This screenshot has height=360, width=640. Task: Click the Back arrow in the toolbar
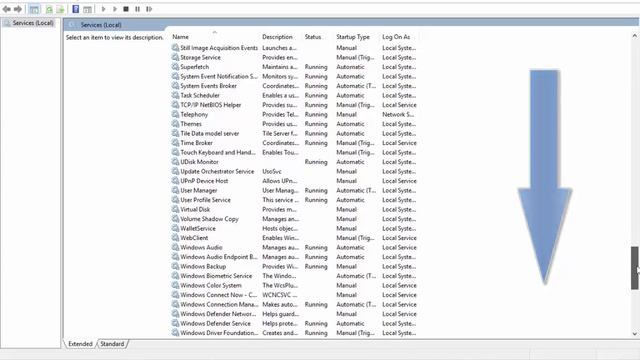pyautogui.click(x=7, y=9)
